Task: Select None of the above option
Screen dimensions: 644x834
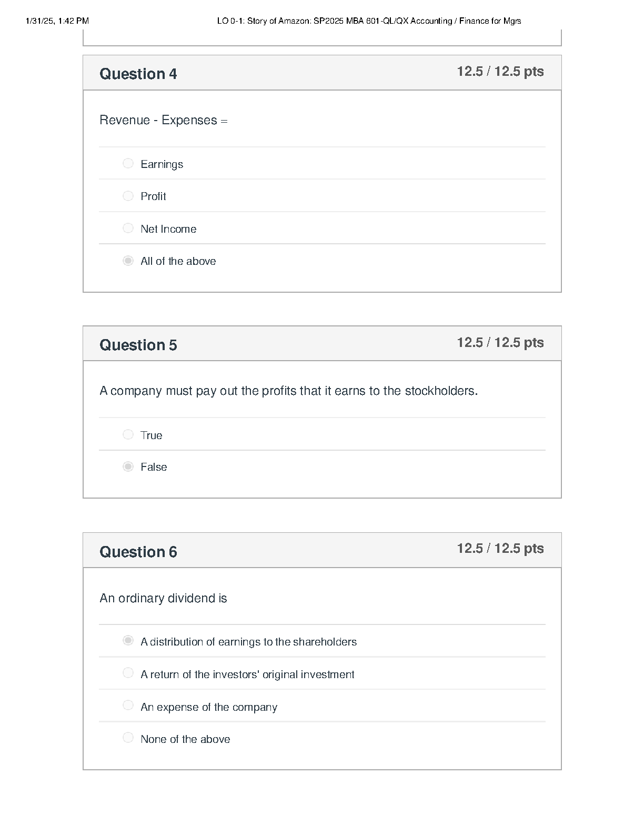Action: [128, 738]
